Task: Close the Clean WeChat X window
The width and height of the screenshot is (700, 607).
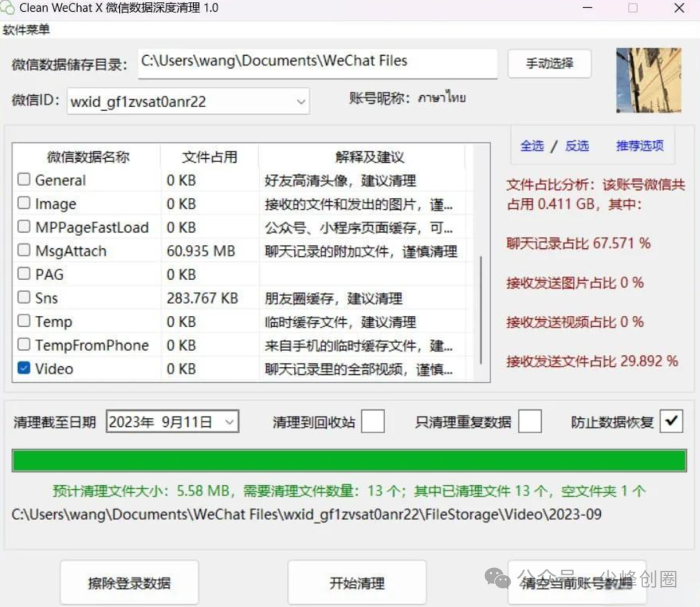Action: point(679,8)
